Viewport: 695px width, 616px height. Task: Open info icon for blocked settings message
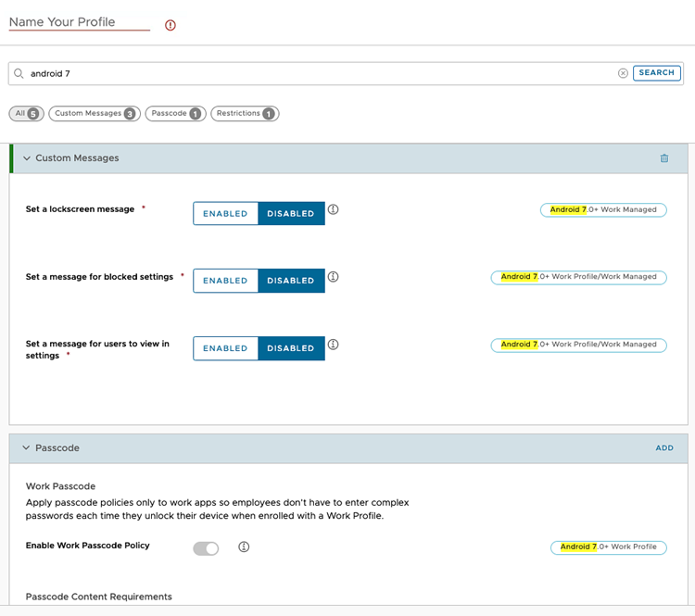pyautogui.click(x=334, y=277)
